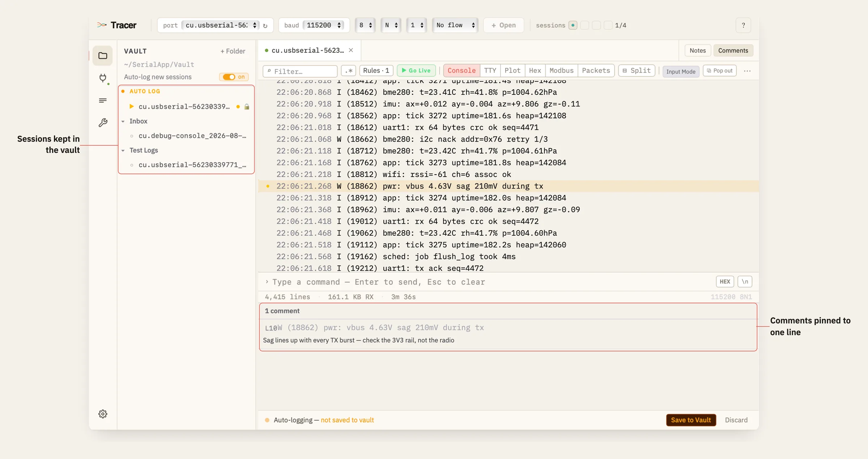The image size is (868, 459).
Task: Open the Comments panel tab
Action: (733, 51)
